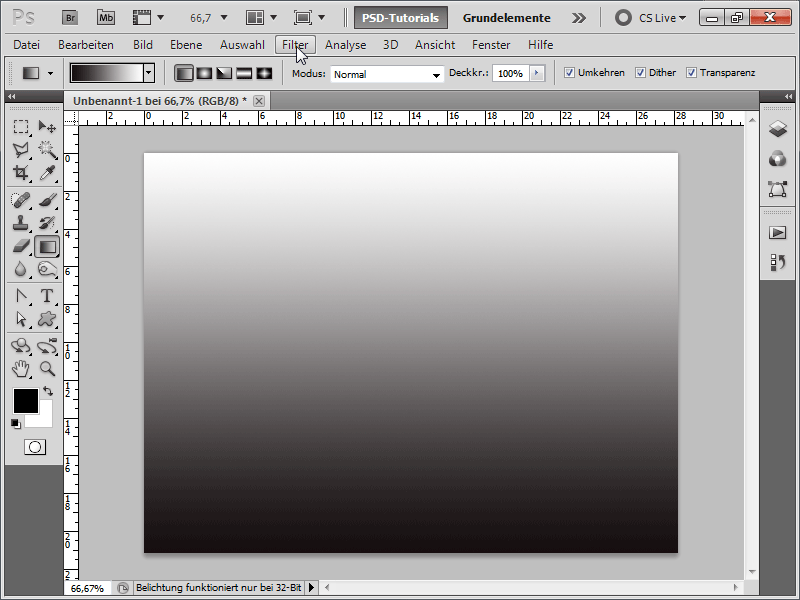Select the Type tool
The height and width of the screenshot is (600, 800).
(47, 296)
